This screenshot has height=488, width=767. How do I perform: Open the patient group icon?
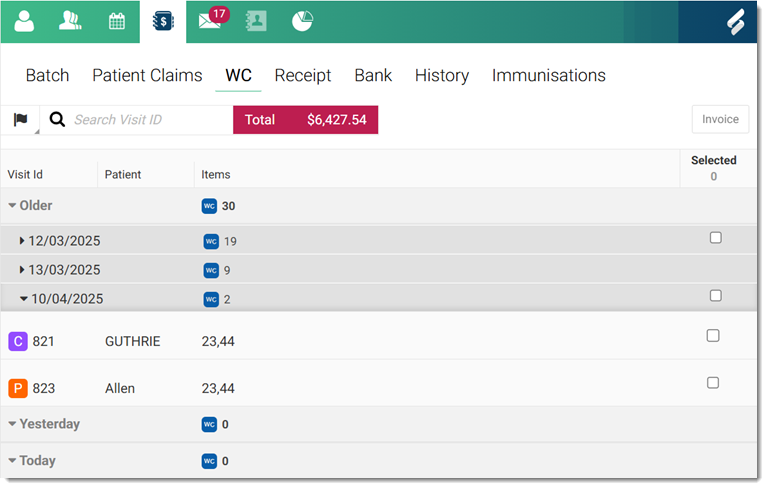(70, 21)
